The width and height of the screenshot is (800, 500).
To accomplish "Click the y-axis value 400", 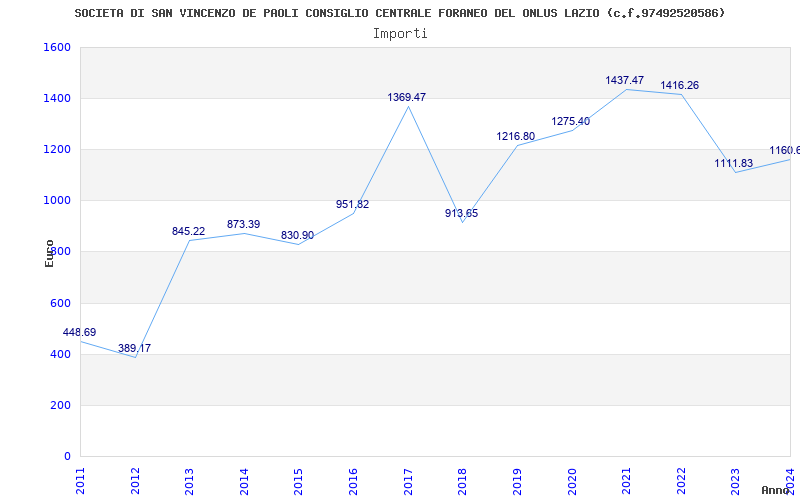I will click(x=61, y=355).
